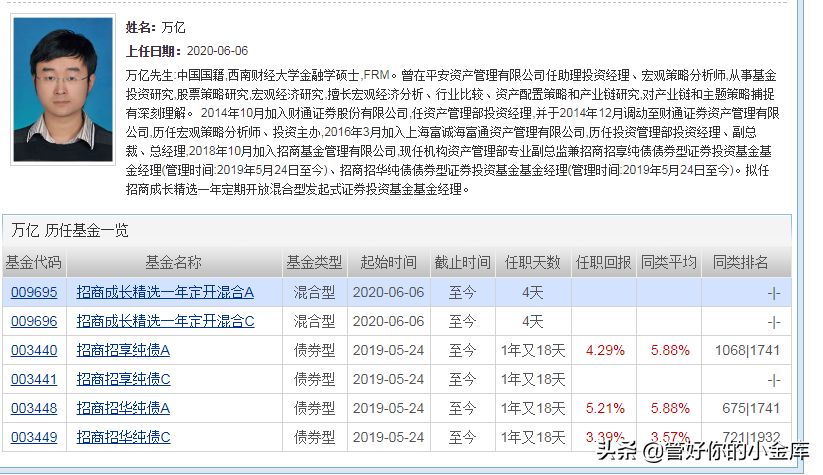
Task: Open fund code link 009695
Action: pos(34,292)
